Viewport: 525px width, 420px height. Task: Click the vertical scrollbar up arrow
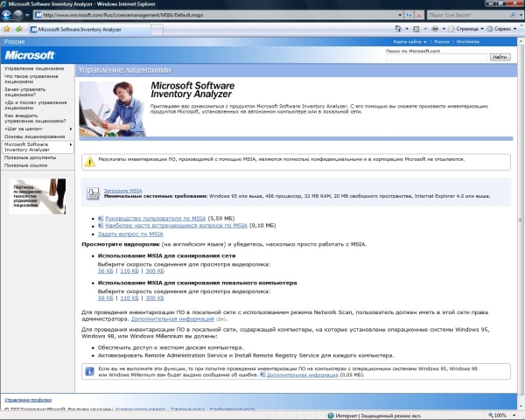521,41
